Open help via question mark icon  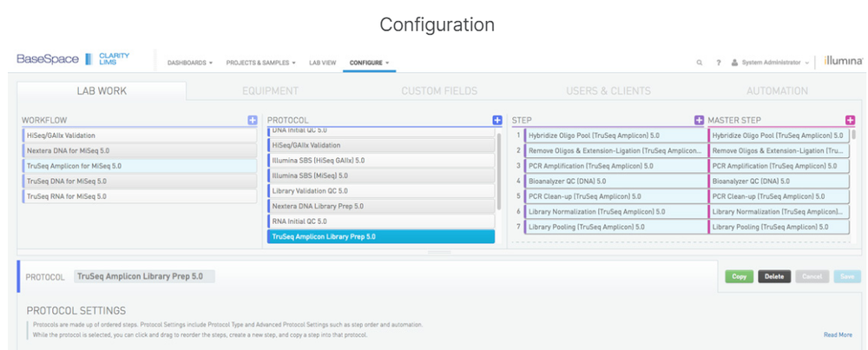(x=719, y=63)
